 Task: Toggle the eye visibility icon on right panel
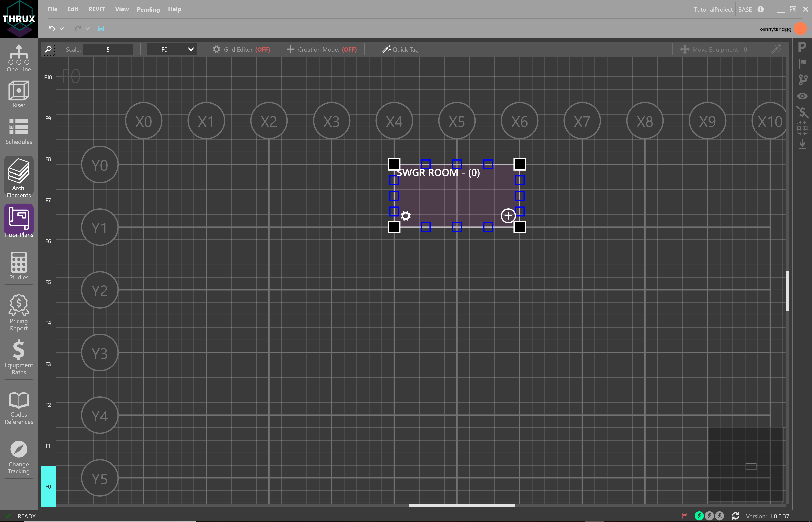(802, 96)
